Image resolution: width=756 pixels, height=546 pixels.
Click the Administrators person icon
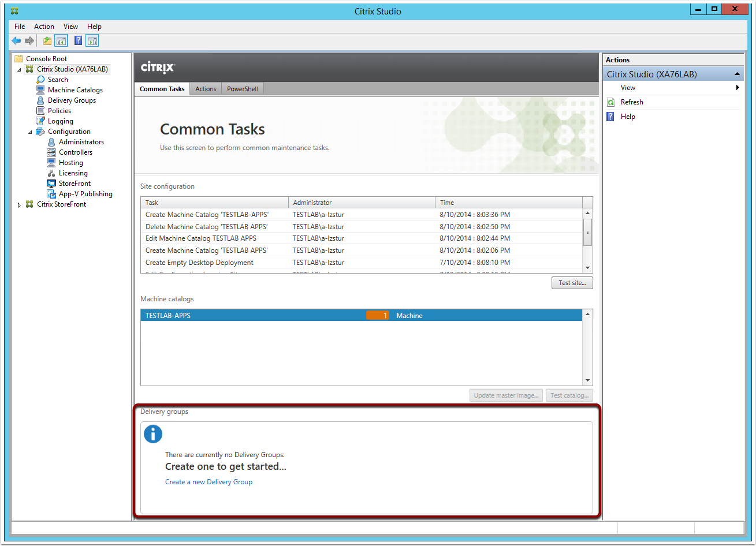(x=51, y=142)
